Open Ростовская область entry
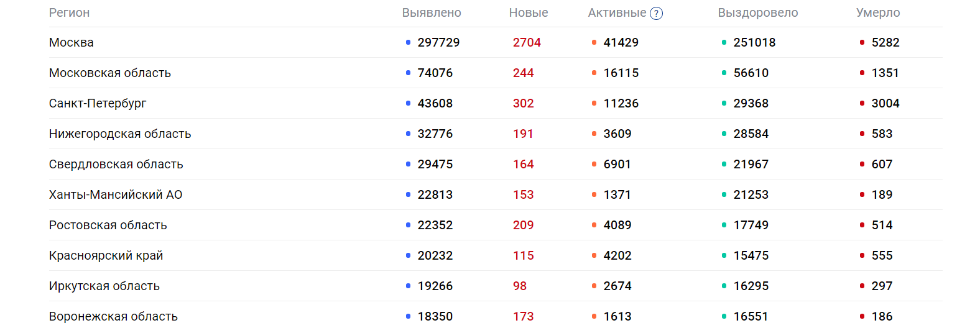This screenshot has height=328, width=980. tap(108, 225)
